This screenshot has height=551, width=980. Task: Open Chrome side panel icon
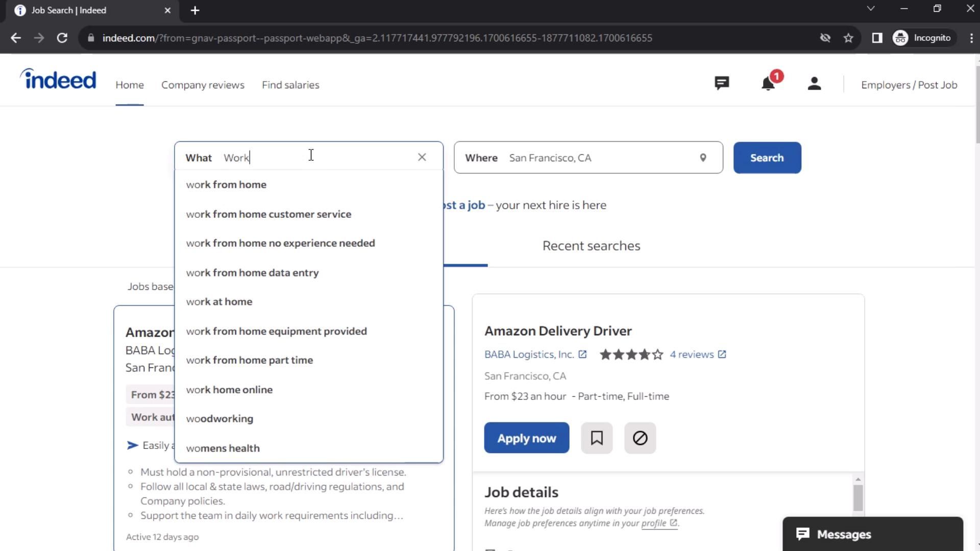click(x=877, y=38)
